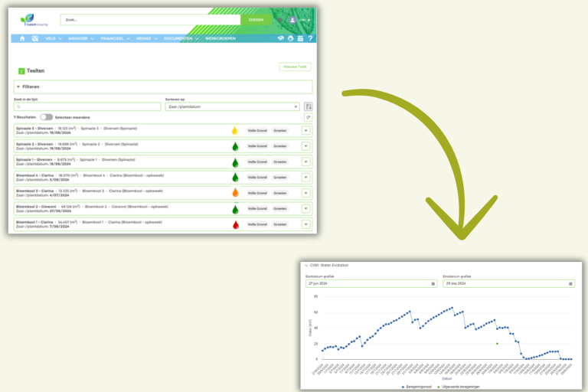Click Groeien tag on Bloemkool 4
Screen dimensions: 588x392
tap(280, 177)
